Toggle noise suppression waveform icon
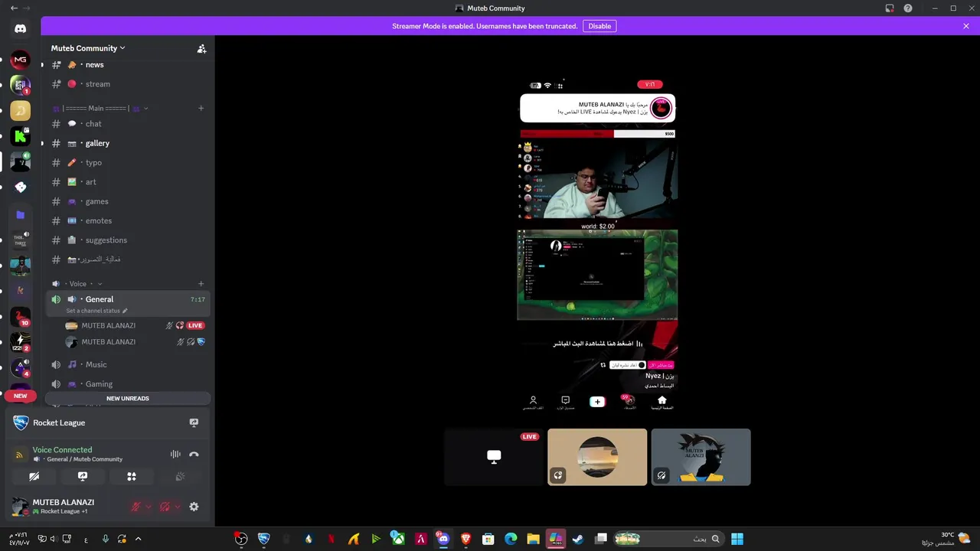The image size is (980, 551). pos(175,454)
